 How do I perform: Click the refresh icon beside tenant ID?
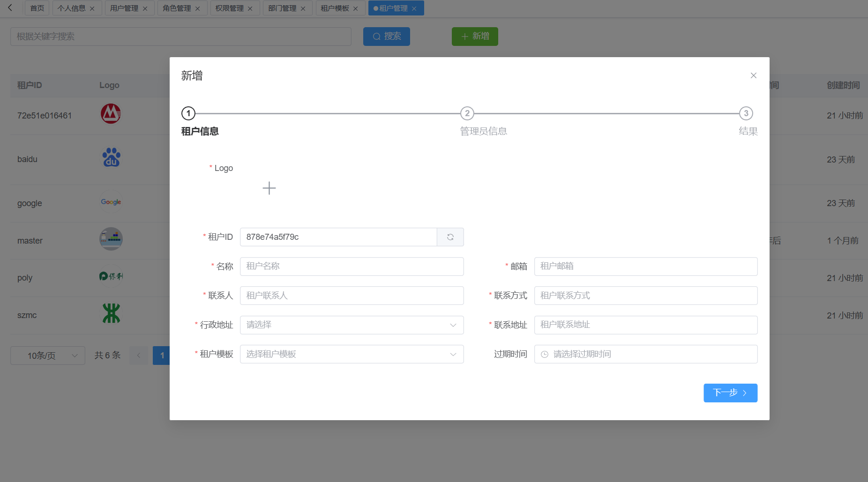tap(450, 237)
